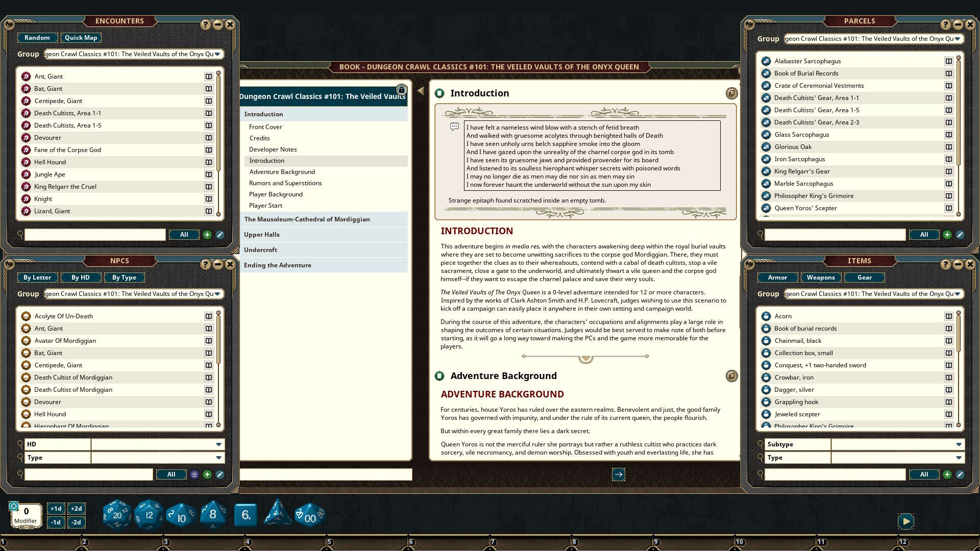Click the copy icon next to the Introduction heading
The image size is (980, 551).
point(732,93)
